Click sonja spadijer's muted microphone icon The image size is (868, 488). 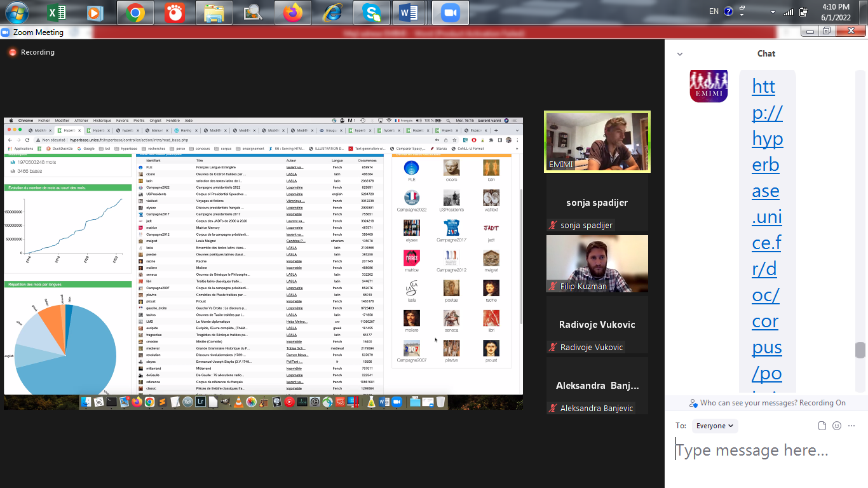[553, 226]
